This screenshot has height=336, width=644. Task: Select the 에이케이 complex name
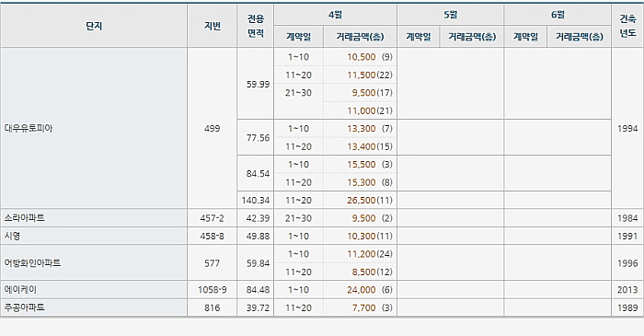point(20,290)
